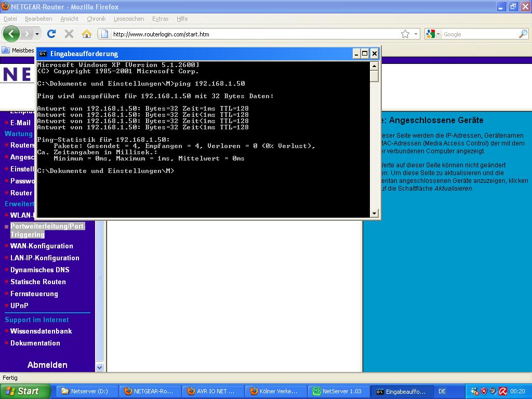Open the E-Mail router menu link
This screenshot has width=532, height=399.
pyautogui.click(x=20, y=123)
